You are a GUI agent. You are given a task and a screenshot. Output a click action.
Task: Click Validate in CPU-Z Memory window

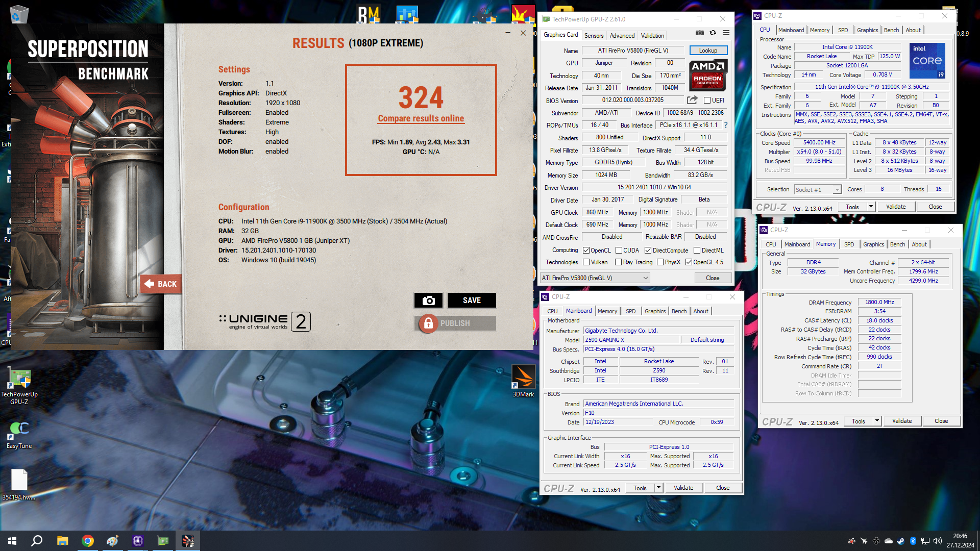point(902,421)
